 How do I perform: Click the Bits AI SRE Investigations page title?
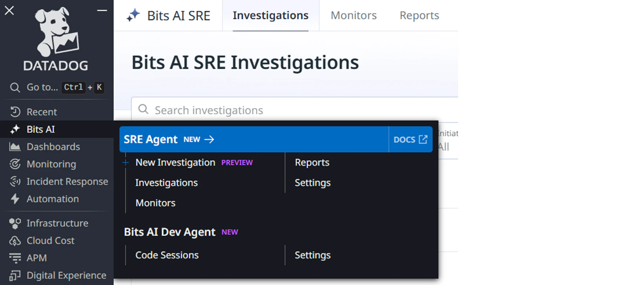coord(245,62)
